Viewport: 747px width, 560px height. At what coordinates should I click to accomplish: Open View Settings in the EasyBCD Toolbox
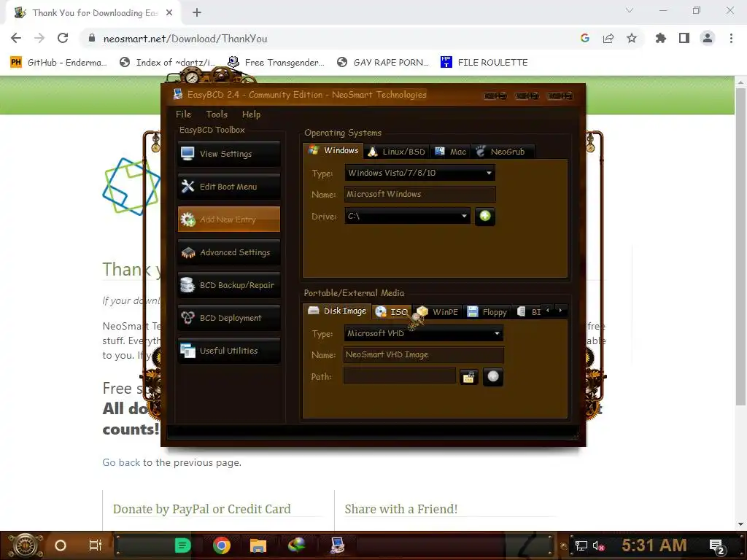click(228, 154)
